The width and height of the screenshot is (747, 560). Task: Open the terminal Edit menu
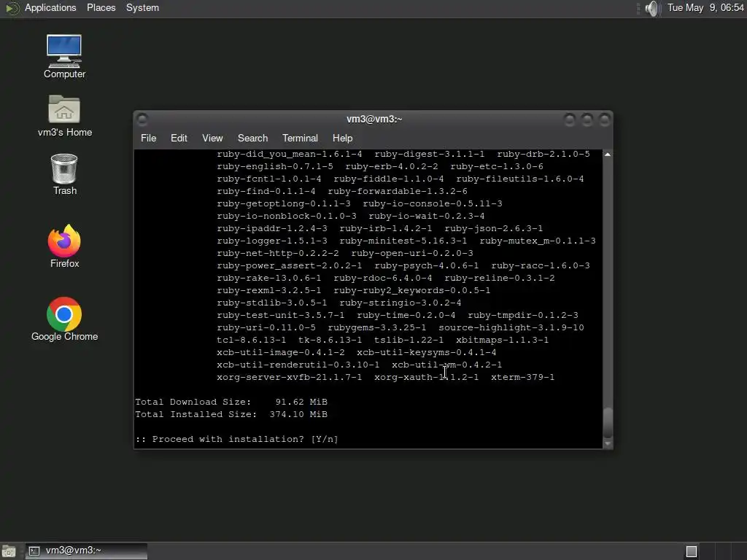[179, 138]
